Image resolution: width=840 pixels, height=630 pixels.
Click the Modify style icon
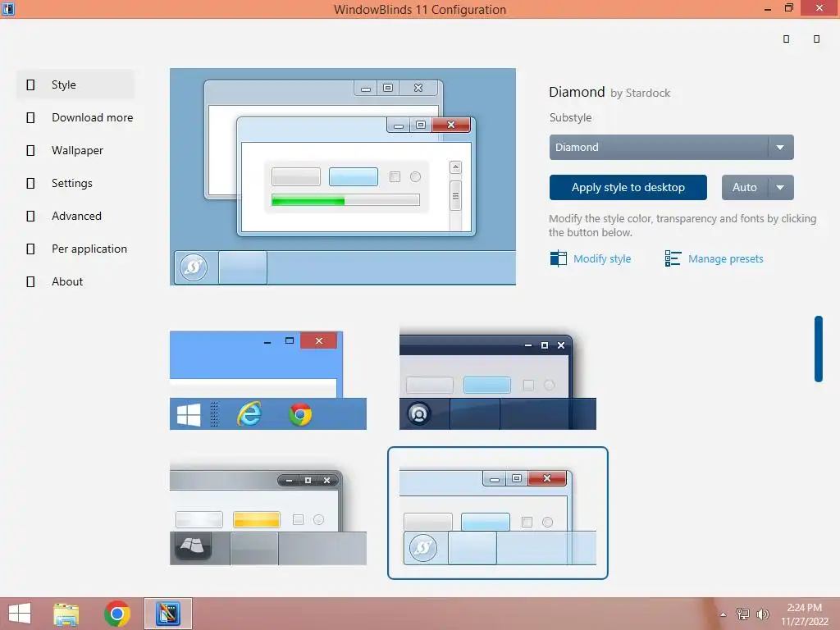(558, 258)
